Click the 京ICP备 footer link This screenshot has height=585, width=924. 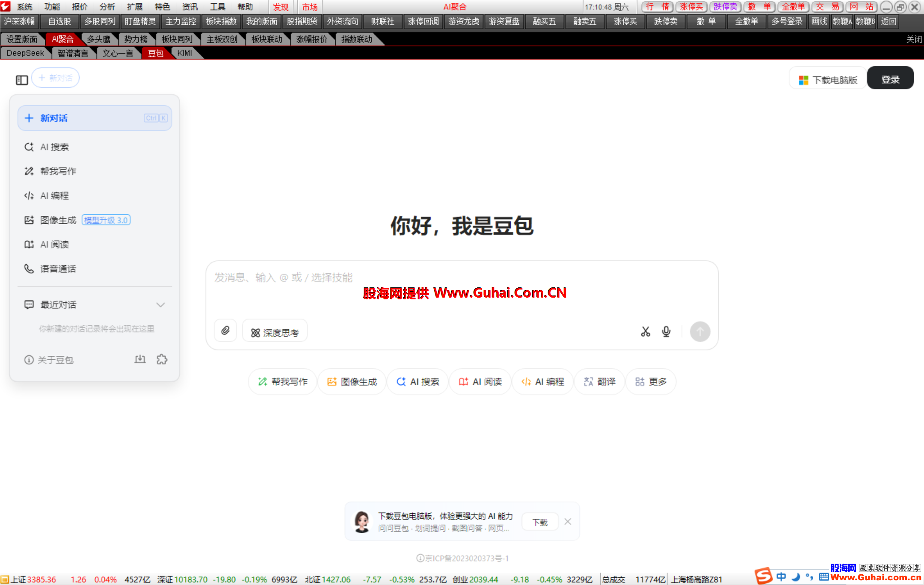[x=462, y=558]
